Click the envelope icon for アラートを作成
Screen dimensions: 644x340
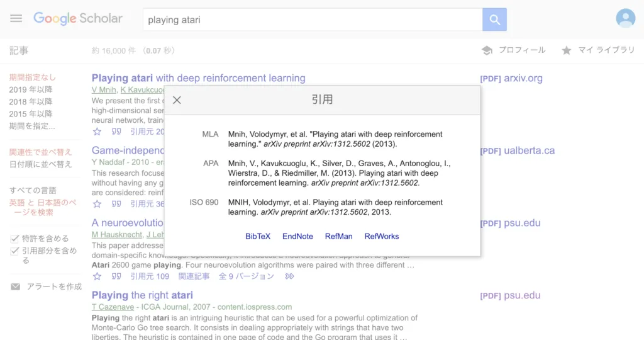click(x=15, y=286)
